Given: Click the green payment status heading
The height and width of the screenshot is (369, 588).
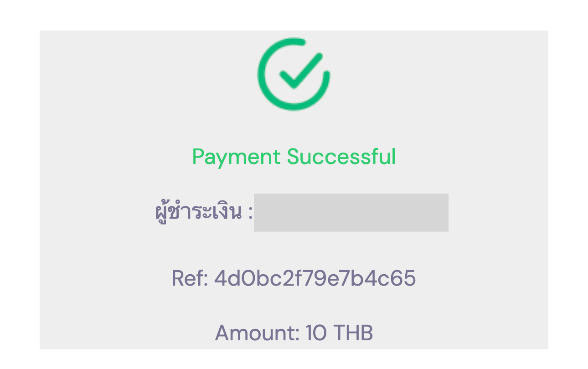Looking at the screenshot, I should pos(294,157).
